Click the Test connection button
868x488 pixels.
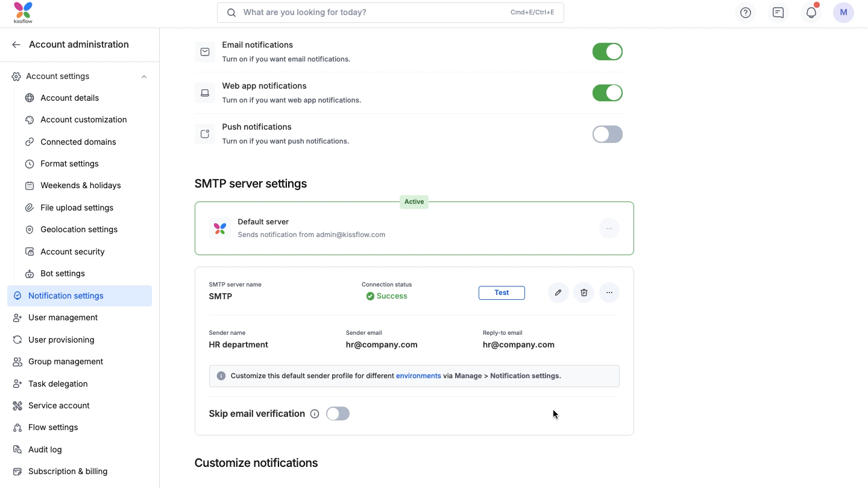point(502,293)
